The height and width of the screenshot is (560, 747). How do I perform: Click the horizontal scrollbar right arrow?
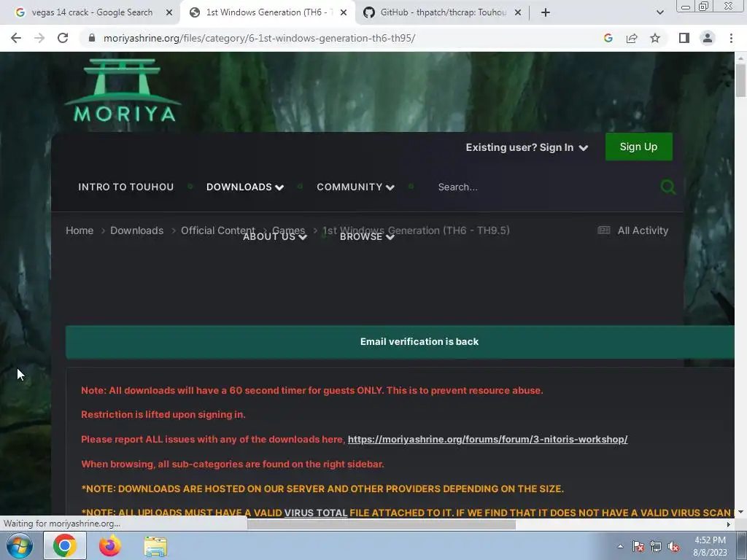729,525
